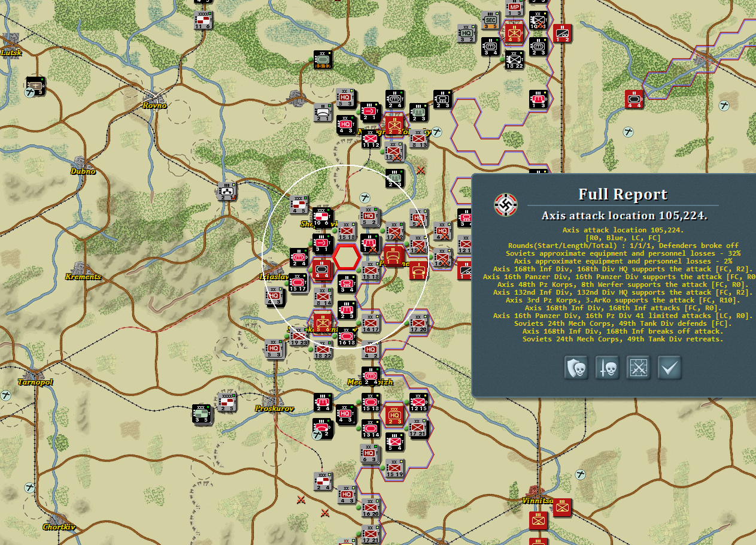Select the infantry counter labeled 16 20
Image resolution: width=756 pixels, height=545 pixels.
(x=371, y=507)
